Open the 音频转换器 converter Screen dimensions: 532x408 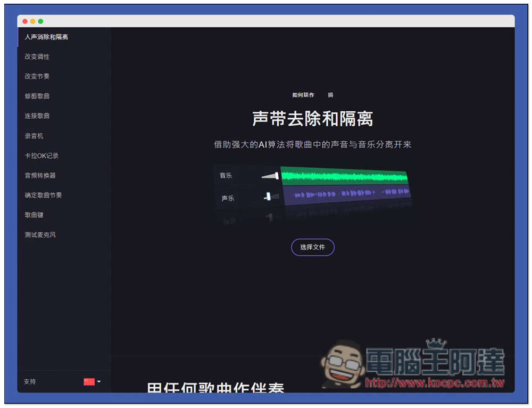[40, 175]
